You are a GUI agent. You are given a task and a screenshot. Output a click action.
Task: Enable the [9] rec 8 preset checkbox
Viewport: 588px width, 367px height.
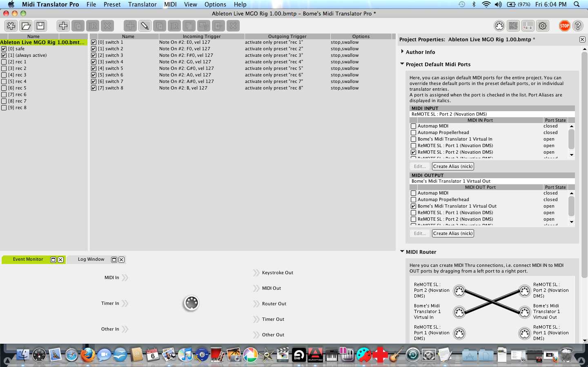pyautogui.click(x=4, y=108)
